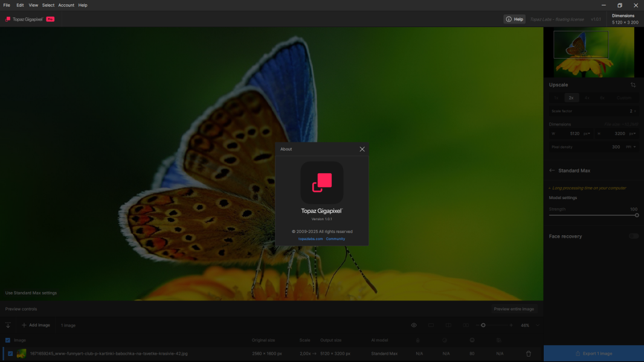Image resolution: width=644 pixels, height=362 pixels.
Task: Open the PPI pixel density unit dropdown
Action: point(631,147)
